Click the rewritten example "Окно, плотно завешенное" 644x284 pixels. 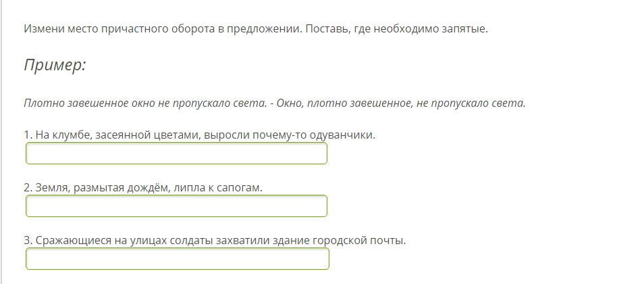[x=348, y=103]
